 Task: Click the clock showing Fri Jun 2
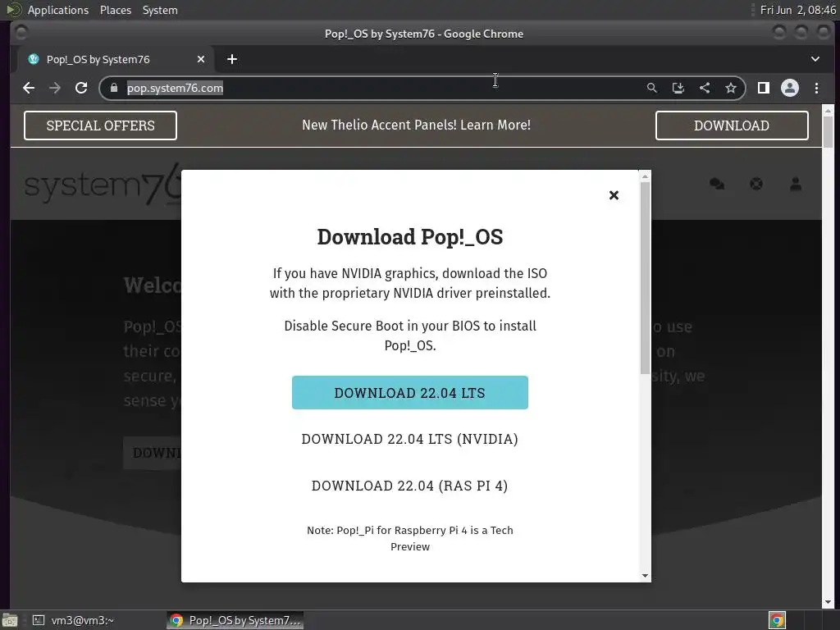[x=797, y=10]
